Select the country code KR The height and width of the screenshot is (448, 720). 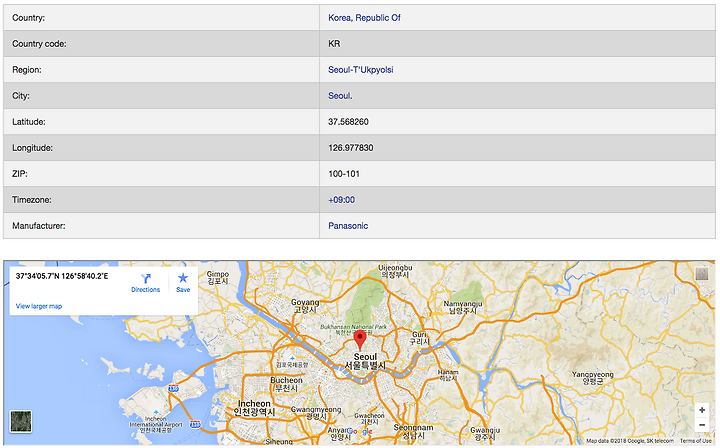(x=334, y=44)
